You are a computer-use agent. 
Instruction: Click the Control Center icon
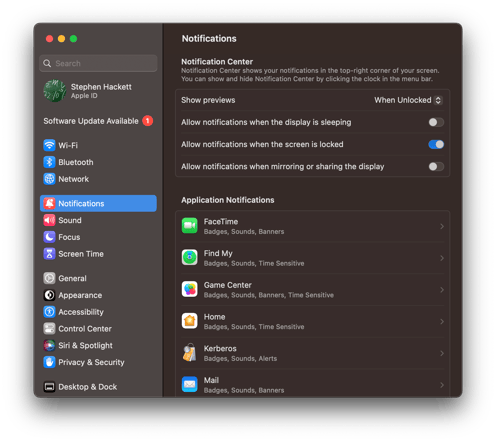pos(49,329)
